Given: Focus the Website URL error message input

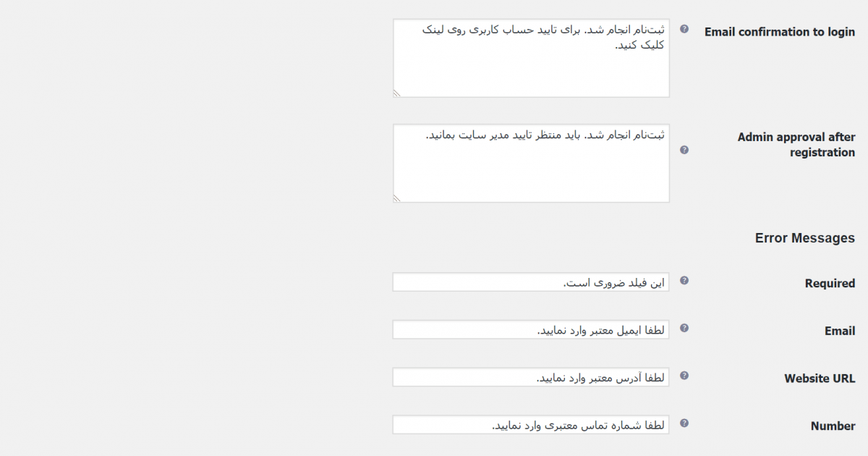Looking at the screenshot, I should point(531,377).
